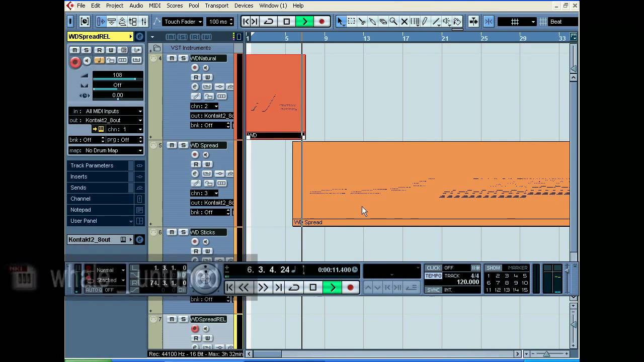The image size is (644, 362).
Task: Click the User Panel section icon
Action: coord(139,221)
